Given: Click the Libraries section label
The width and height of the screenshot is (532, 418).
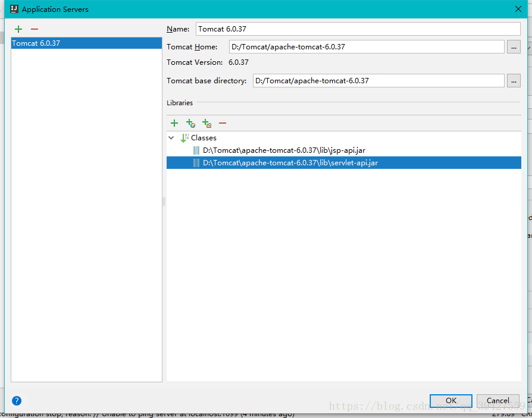Looking at the screenshot, I should [180, 103].
